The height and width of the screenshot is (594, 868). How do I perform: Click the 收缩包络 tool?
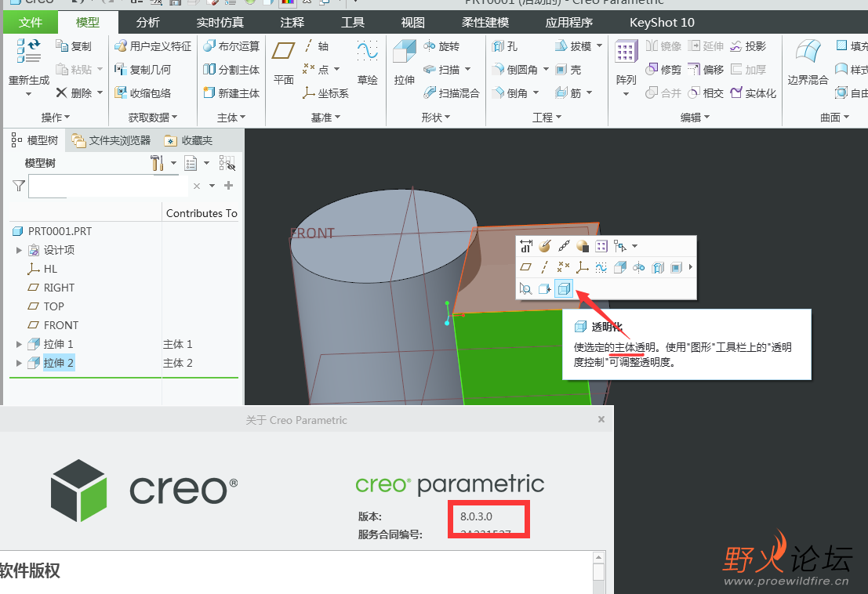(x=142, y=93)
